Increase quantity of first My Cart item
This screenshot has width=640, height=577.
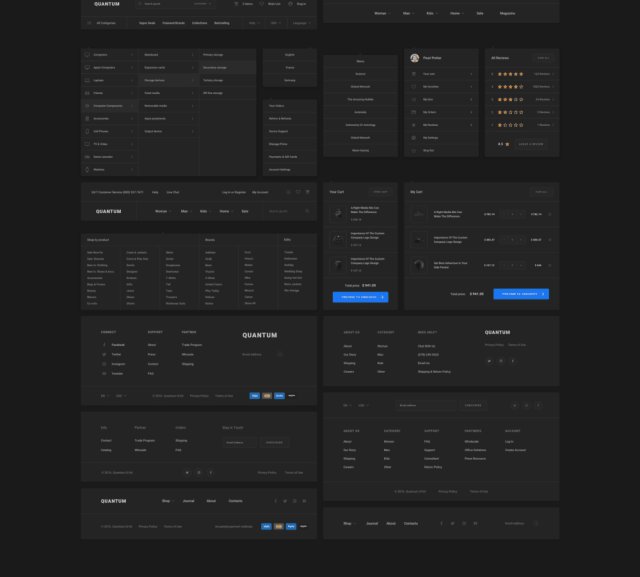tap(521, 214)
